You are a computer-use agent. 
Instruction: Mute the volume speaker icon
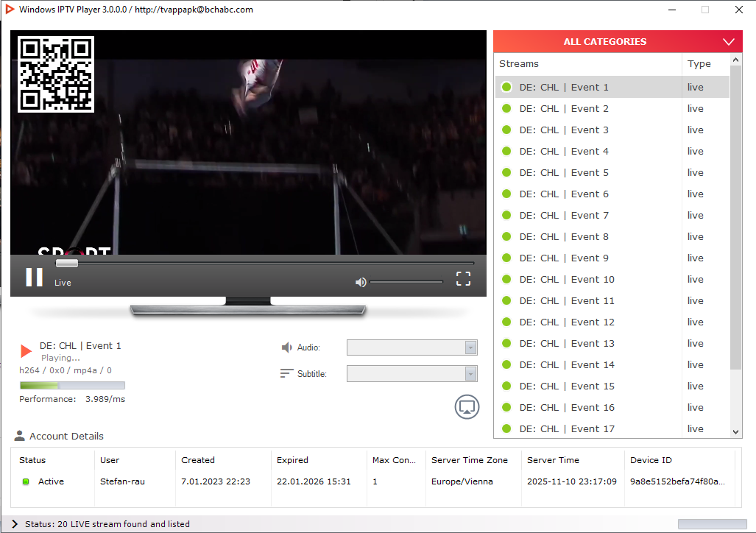(360, 282)
